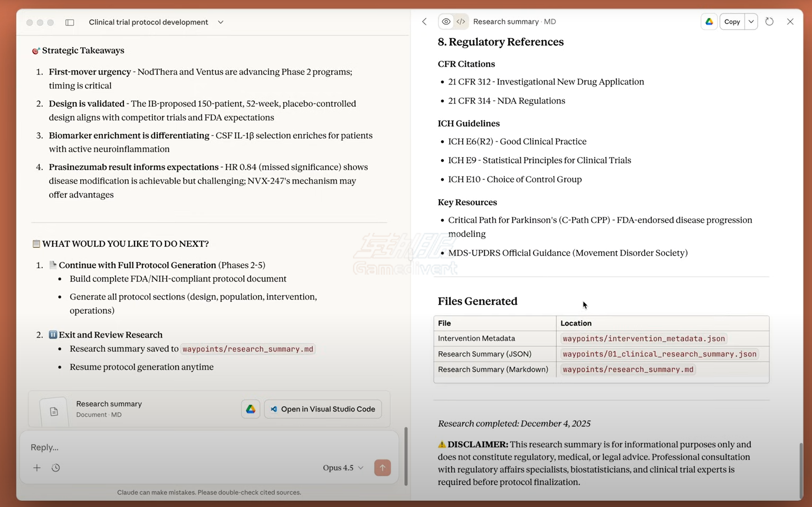Click the attachment plus icon in reply box
Screen dimensions: 812x507
tap(36, 468)
